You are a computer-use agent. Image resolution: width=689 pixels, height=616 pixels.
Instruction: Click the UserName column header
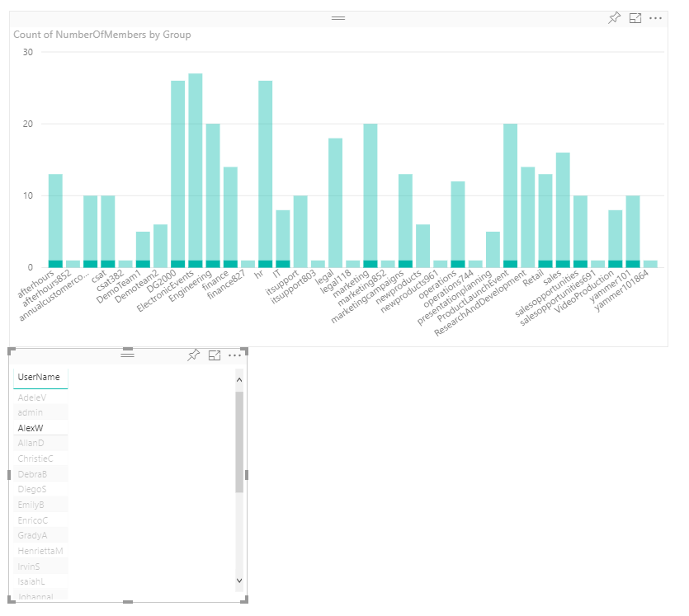[x=39, y=377]
